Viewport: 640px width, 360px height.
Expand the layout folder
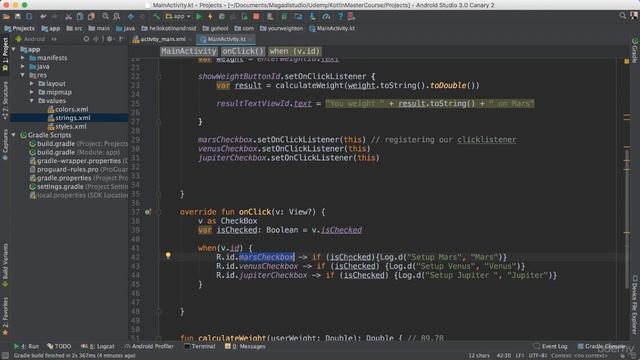tap(32, 84)
